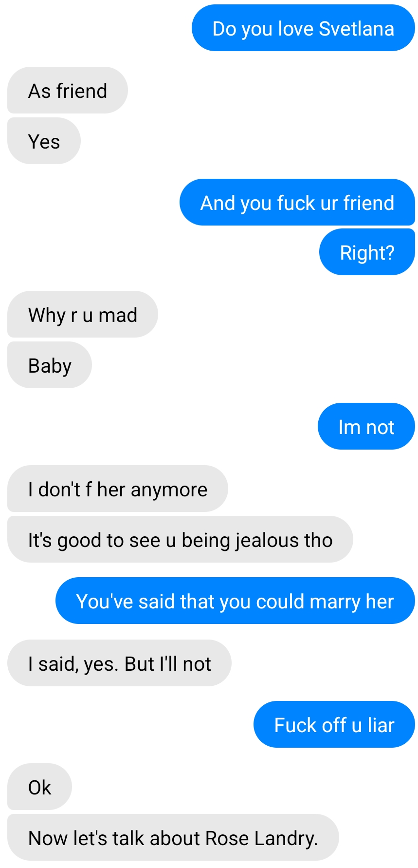Screen dimensions: 418x868
Task: Tap the 'Yes' message bubble
Action: tap(44, 141)
